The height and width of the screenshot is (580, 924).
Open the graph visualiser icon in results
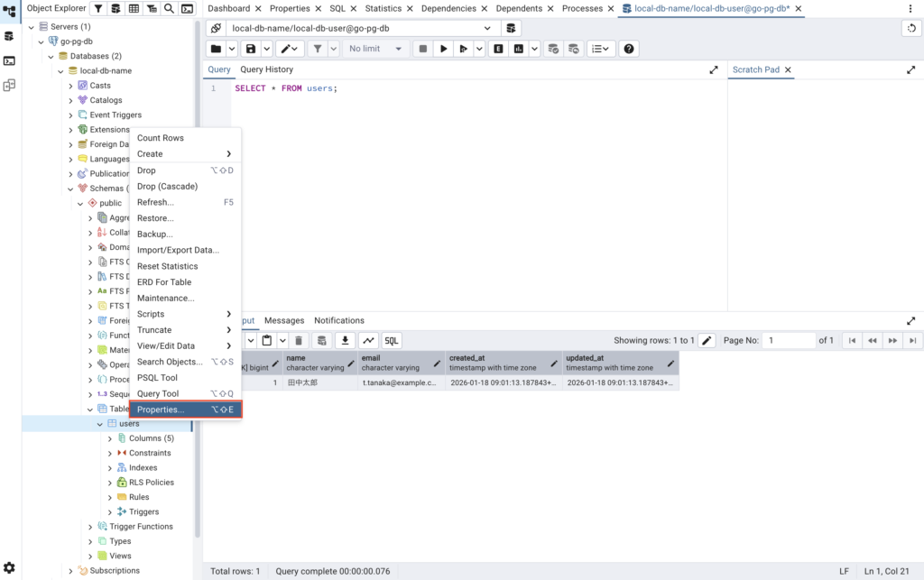point(368,340)
